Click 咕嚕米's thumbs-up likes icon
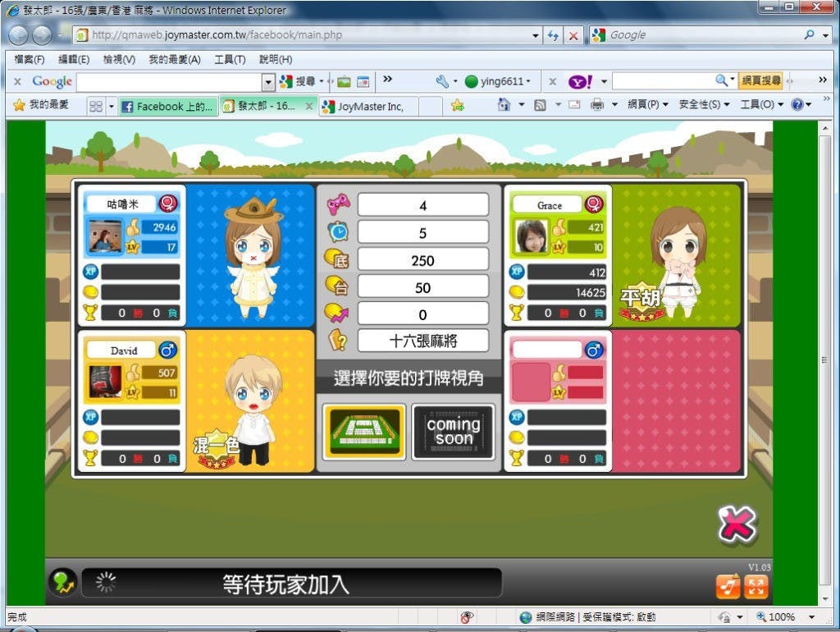 (x=133, y=227)
